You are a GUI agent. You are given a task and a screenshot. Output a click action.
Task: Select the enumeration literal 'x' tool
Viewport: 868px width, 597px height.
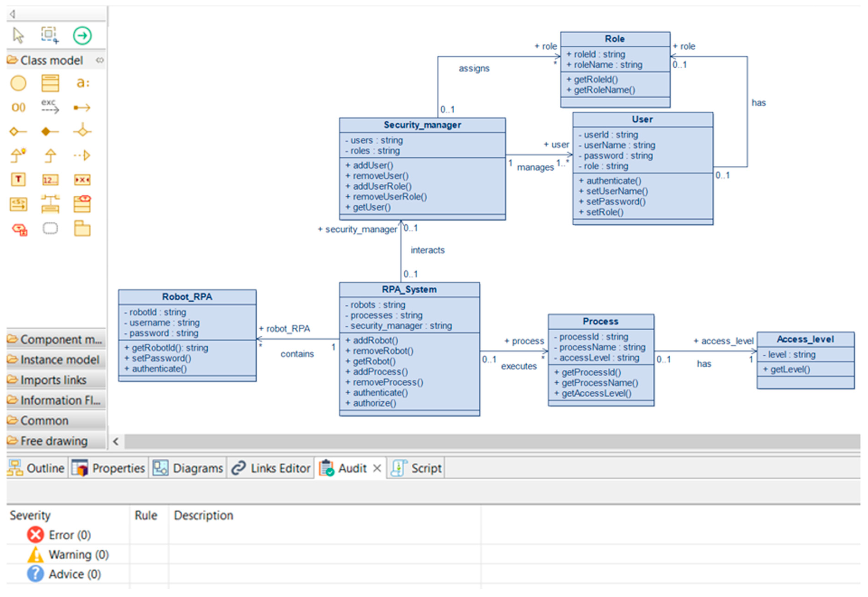point(82,180)
